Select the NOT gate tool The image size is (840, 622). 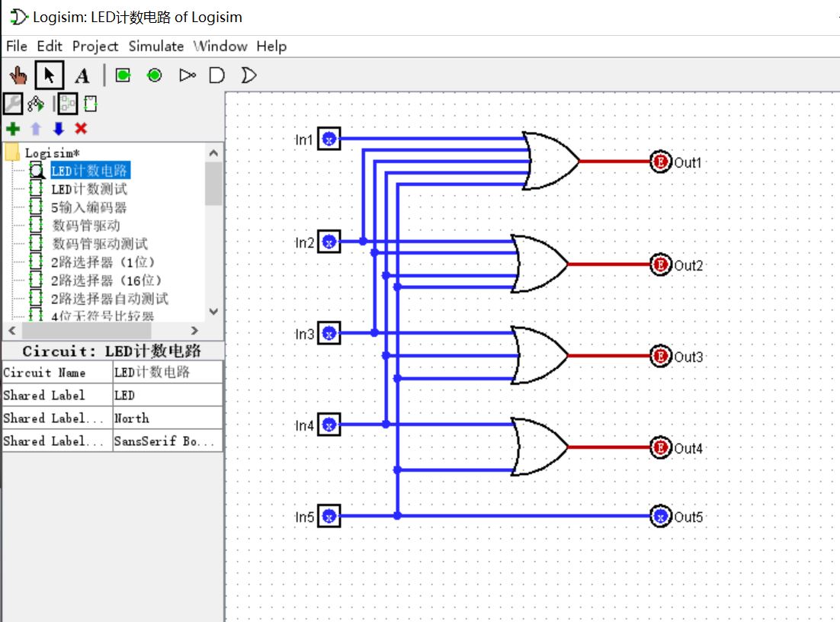[187, 75]
